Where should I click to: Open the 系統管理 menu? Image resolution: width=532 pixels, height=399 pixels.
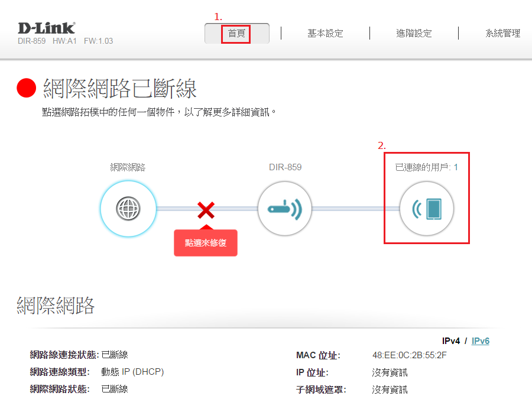[x=502, y=33]
